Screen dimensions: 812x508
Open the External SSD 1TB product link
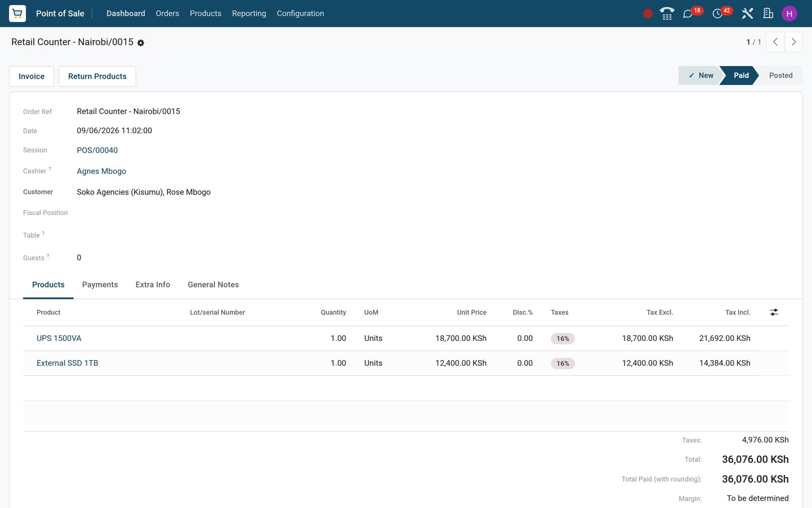coord(67,363)
